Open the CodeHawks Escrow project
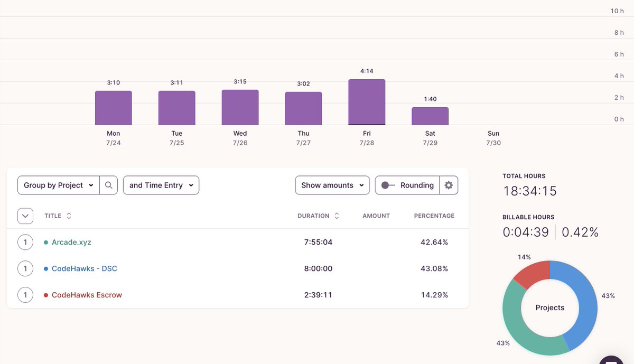Image resolution: width=634 pixels, height=364 pixels. [87, 295]
